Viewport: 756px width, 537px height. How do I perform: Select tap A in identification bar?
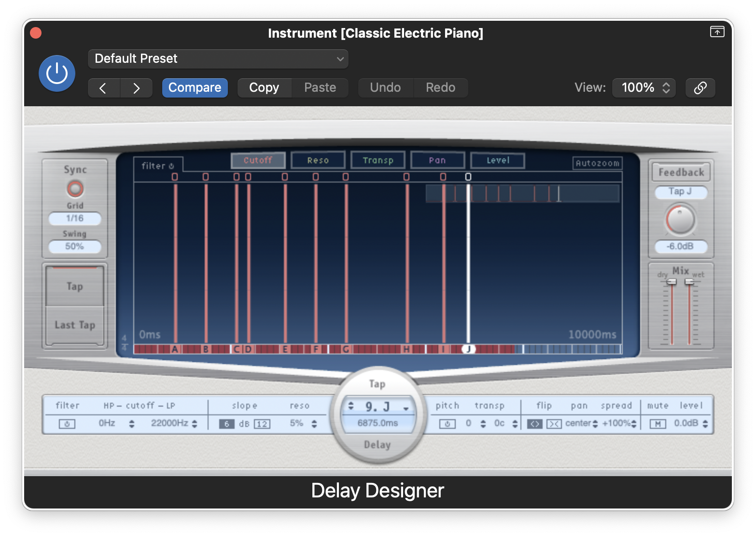(x=175, y=349)
